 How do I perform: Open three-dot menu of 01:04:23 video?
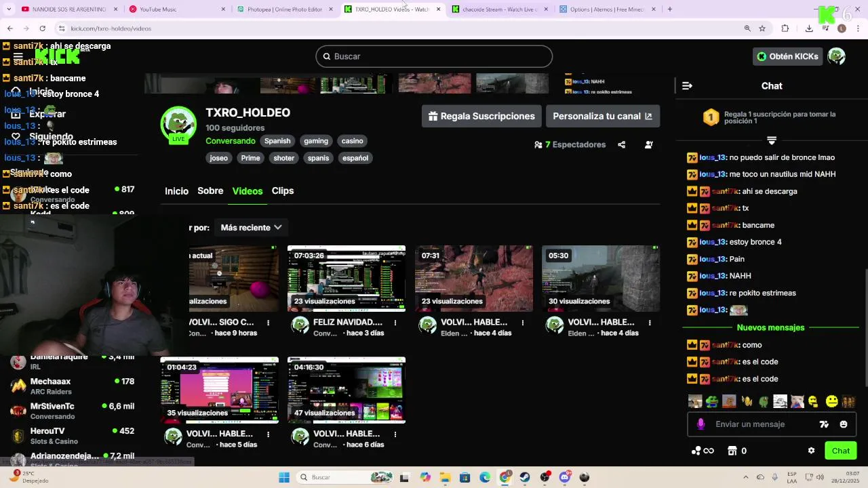point(269,434)
